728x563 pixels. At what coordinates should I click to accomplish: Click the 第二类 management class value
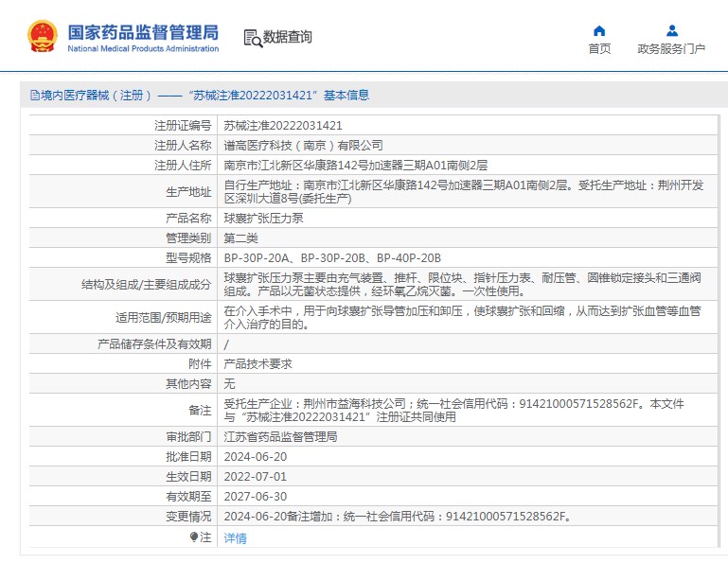241,238
